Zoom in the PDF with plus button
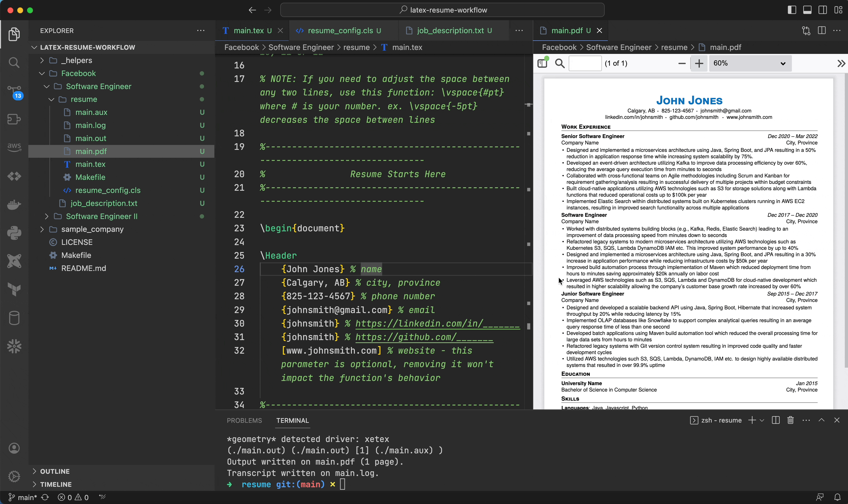Screen dimensions: 848x504 tap(699, 63)
